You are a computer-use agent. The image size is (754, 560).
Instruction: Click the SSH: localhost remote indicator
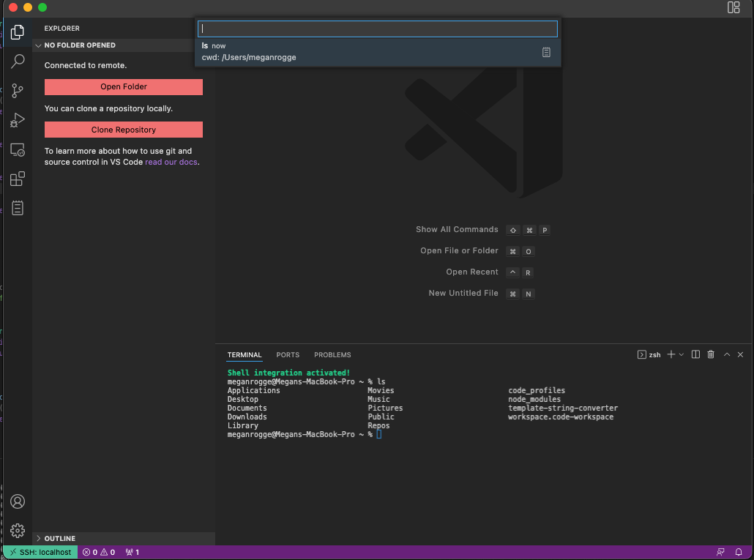click(40, 552)
